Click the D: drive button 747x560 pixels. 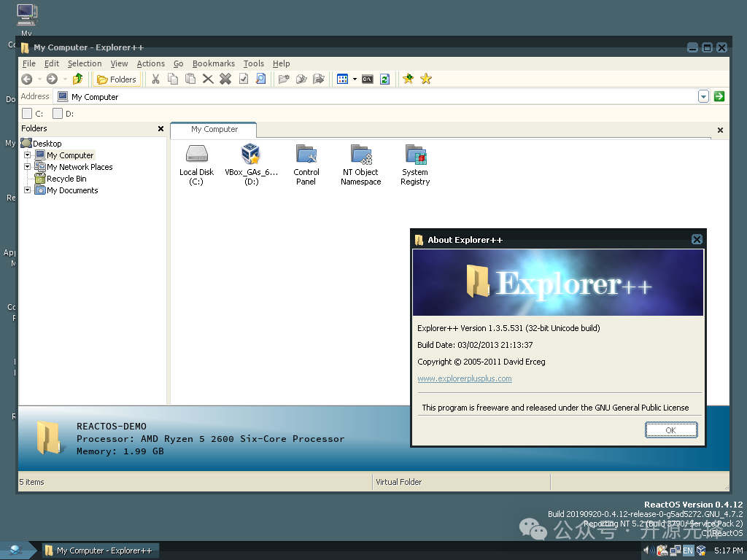coord(63,113)
